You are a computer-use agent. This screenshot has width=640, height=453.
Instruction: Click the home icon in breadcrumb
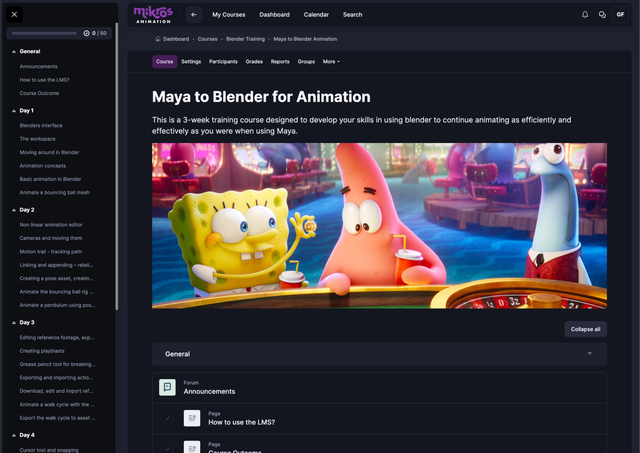coord(158,39)
